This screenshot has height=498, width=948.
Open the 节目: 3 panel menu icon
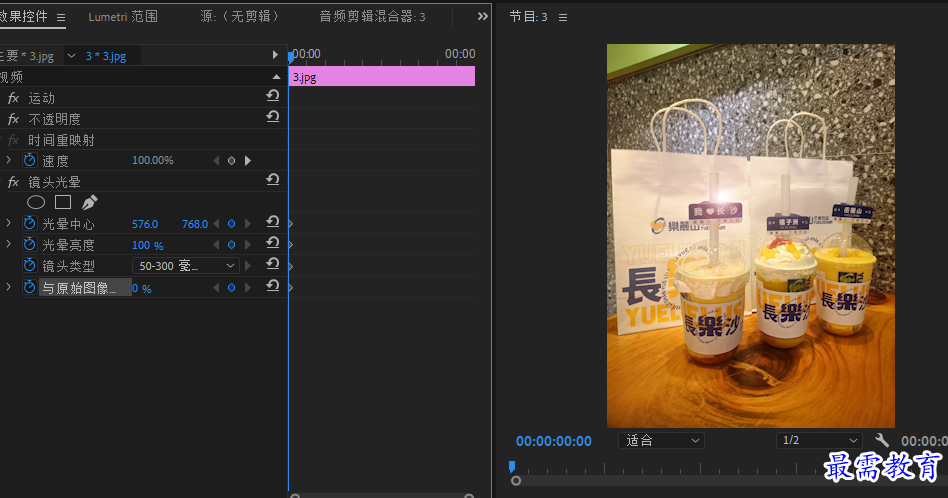(563, 18)
